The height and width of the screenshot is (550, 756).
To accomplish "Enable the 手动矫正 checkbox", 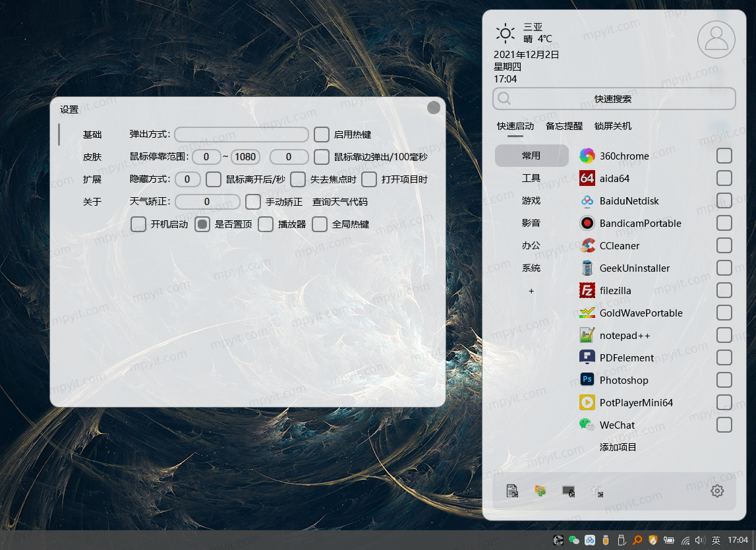I will [x=253, y=202].
